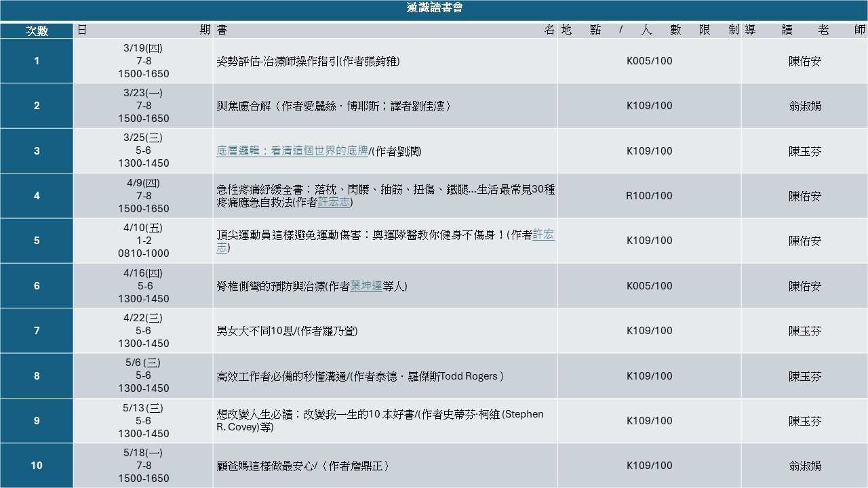Open the 葉坤達 author hyperlink
868x488 pixels.
366,286
